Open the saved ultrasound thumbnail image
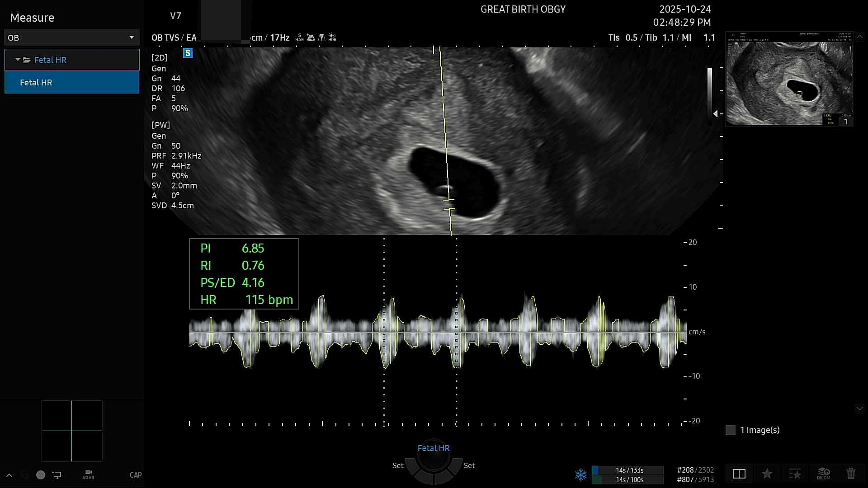 [x=789, y=79]
